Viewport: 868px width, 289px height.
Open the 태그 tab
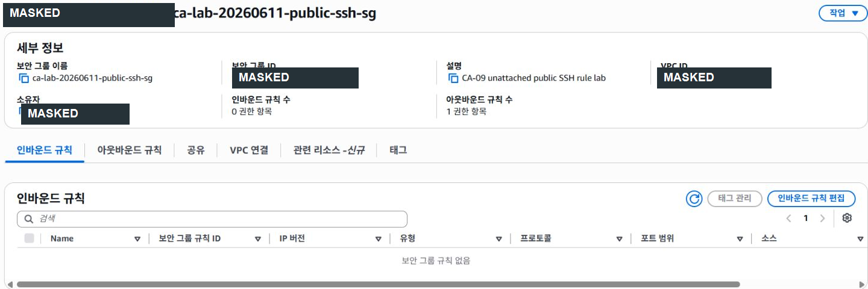tap(398, 151)
